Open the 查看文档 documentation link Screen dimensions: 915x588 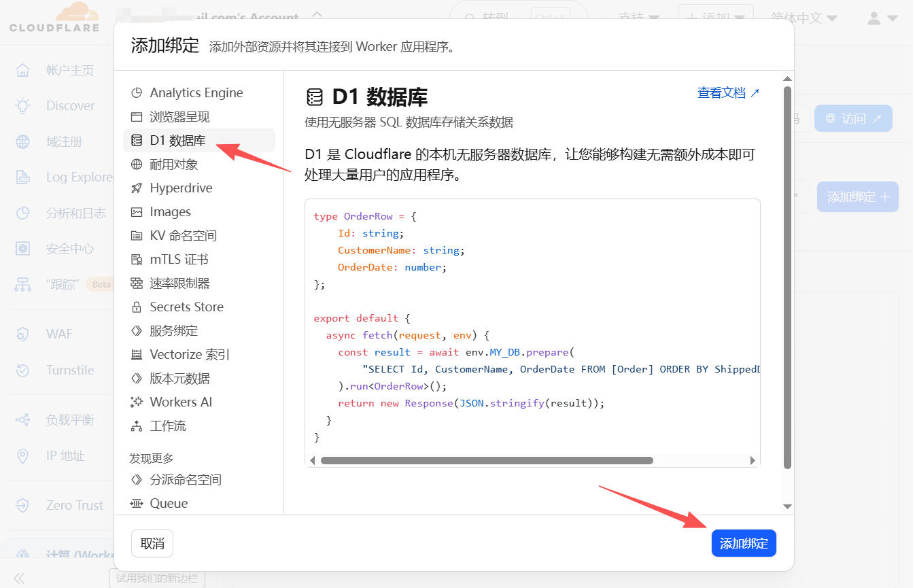pyautogui.click(x=728, y=93)
